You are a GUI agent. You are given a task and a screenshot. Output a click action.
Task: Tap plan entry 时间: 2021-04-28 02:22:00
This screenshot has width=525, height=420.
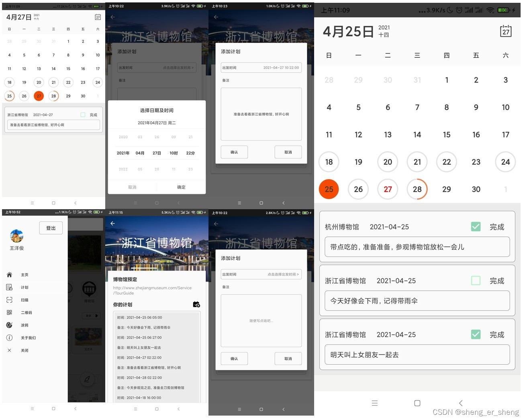140,377
